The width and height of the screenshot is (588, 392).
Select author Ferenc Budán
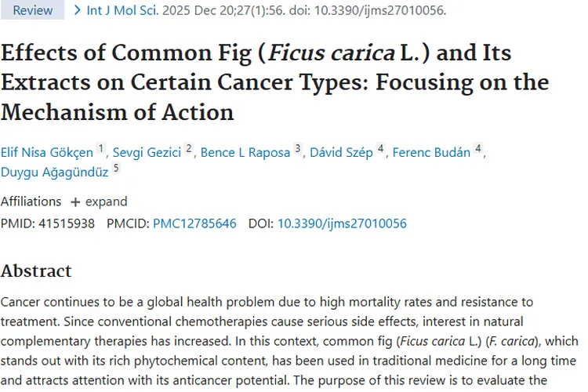(430, 153)
